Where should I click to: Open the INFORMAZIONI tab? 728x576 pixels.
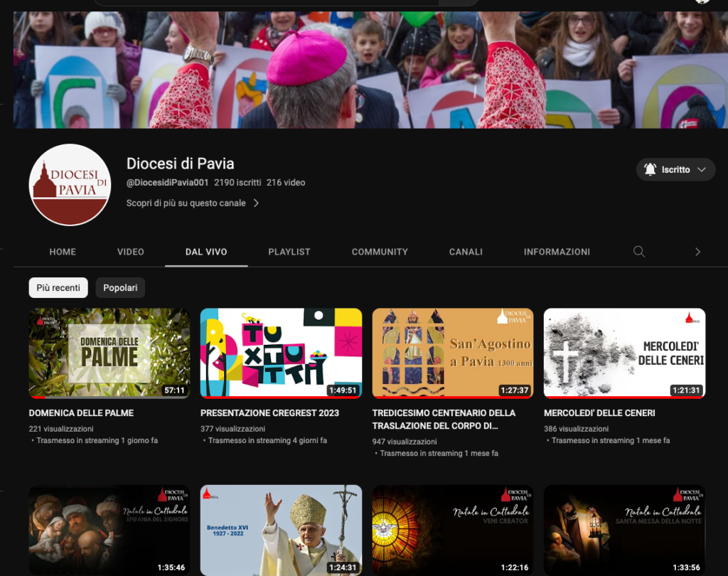[557, 252]
